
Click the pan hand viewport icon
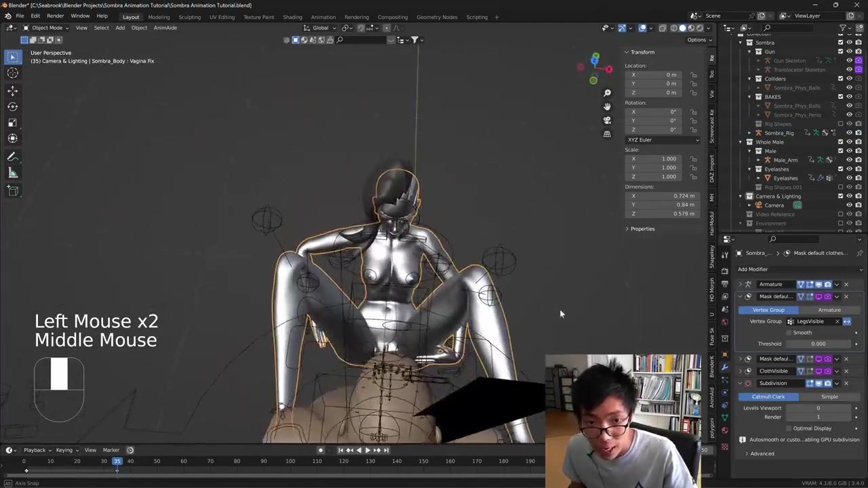pos(607,106)
